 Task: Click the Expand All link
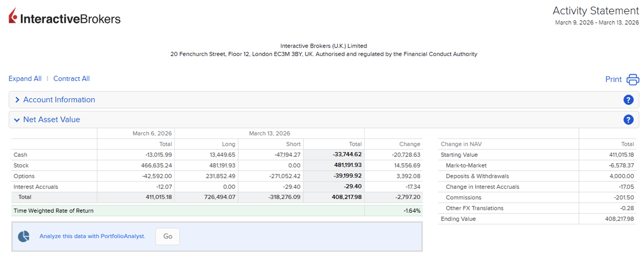point(25,79)
